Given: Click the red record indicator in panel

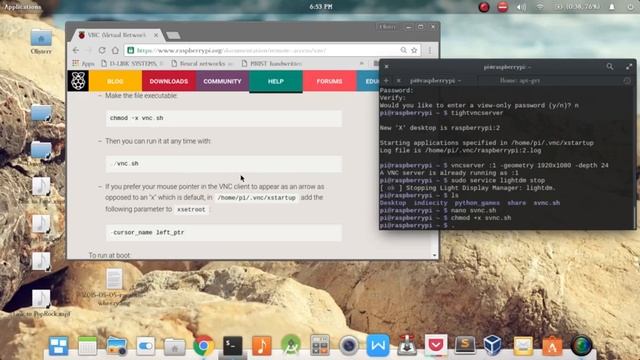Looking at the screenshot, I should 484,7.
